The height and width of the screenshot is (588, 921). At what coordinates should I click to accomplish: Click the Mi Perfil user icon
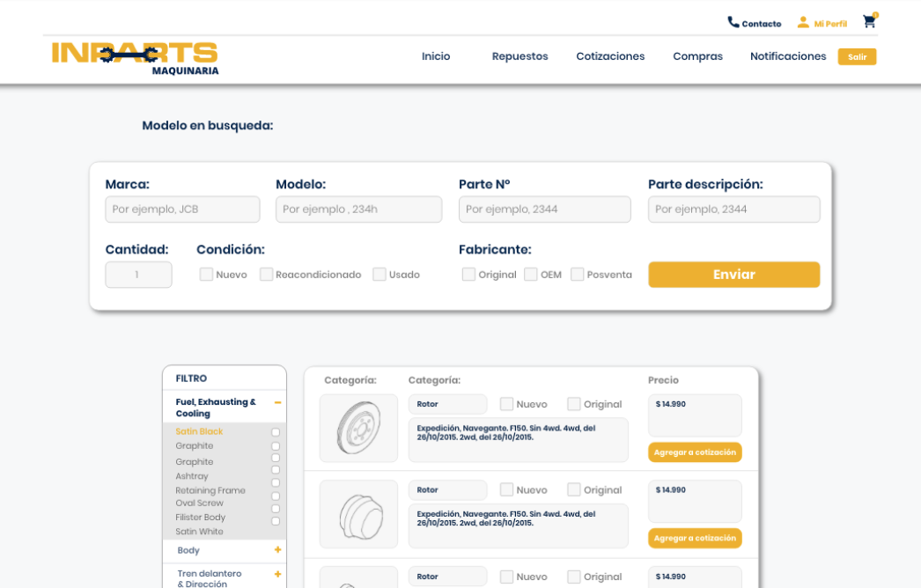pyautogui.click(x=803, y=23)
